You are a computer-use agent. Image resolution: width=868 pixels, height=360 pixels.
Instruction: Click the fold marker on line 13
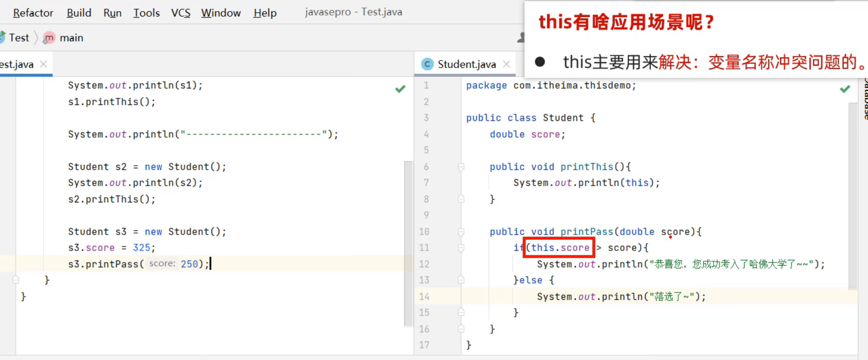[x=461, y=280]
